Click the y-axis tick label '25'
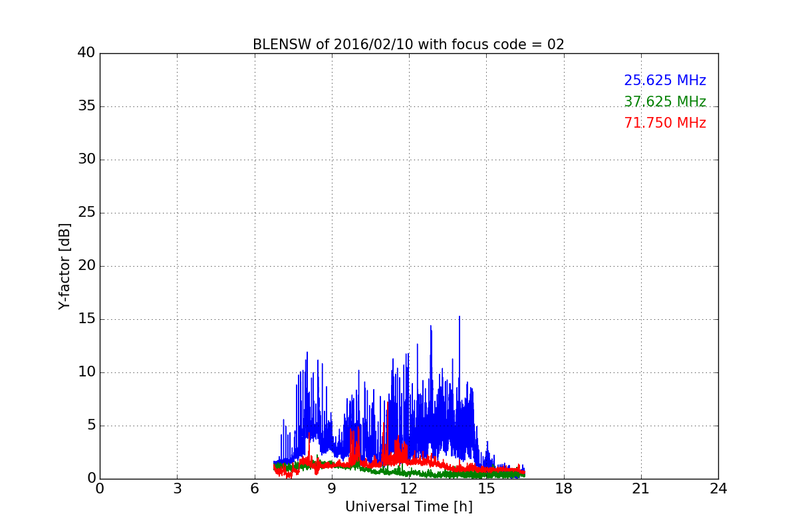Image resolution: width=798 pixels, height=532 pixels. click(86, 213)
